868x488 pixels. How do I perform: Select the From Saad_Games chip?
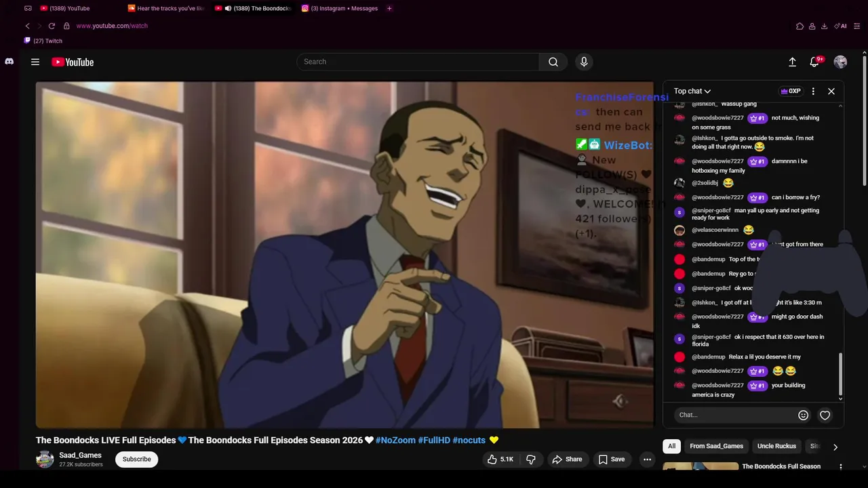(716, 446)
